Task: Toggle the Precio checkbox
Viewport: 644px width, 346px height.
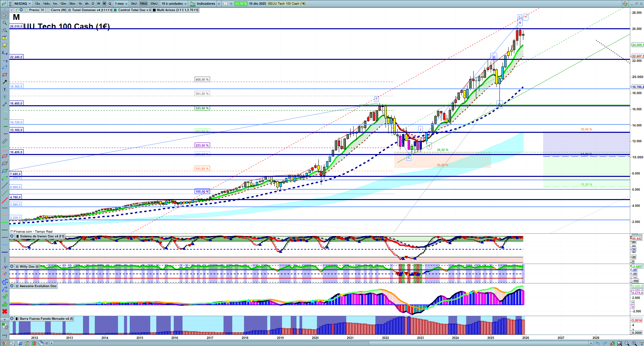Action: tap(27, 10)
